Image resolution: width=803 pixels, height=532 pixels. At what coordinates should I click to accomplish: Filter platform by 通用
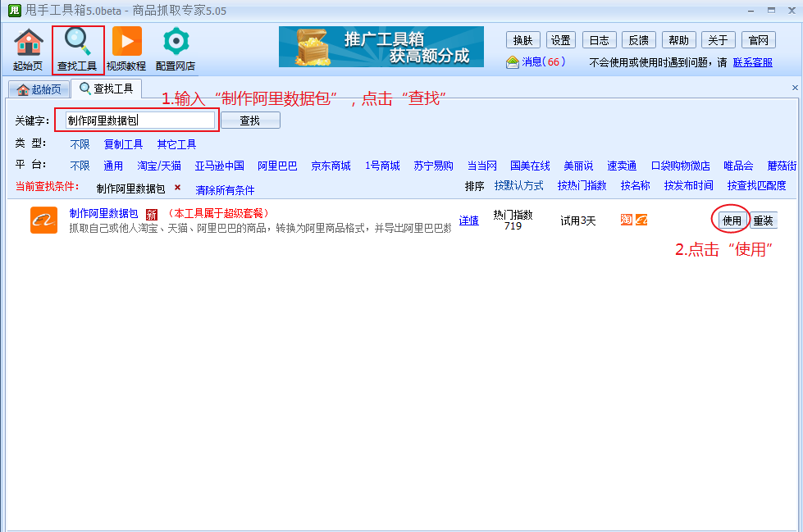(113, 166)
